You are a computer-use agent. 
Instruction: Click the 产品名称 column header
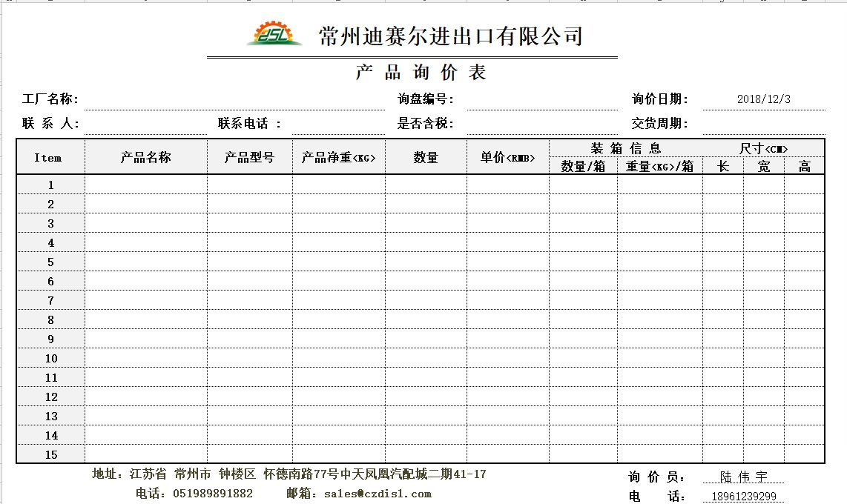point(146,157)
